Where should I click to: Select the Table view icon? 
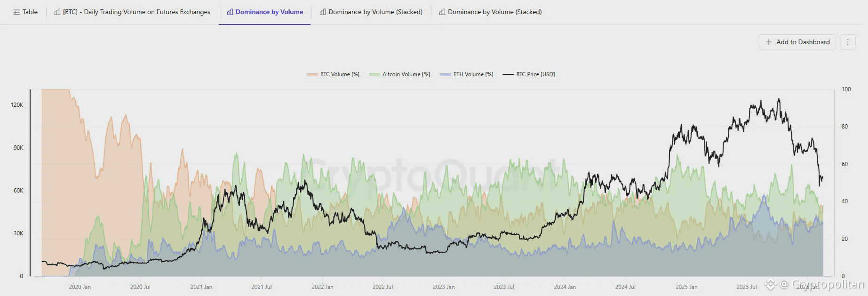point(16,11)
